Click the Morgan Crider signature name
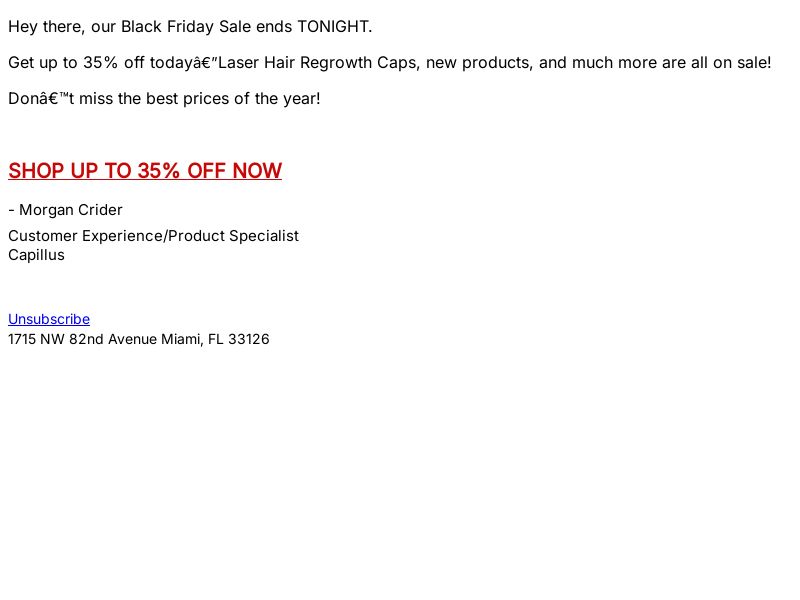Screen dimensions: 800x600 (x=71, y=210)
